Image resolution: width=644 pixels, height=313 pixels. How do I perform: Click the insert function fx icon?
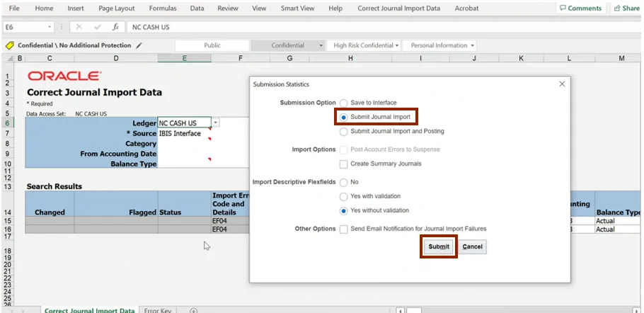coord(115,27)
